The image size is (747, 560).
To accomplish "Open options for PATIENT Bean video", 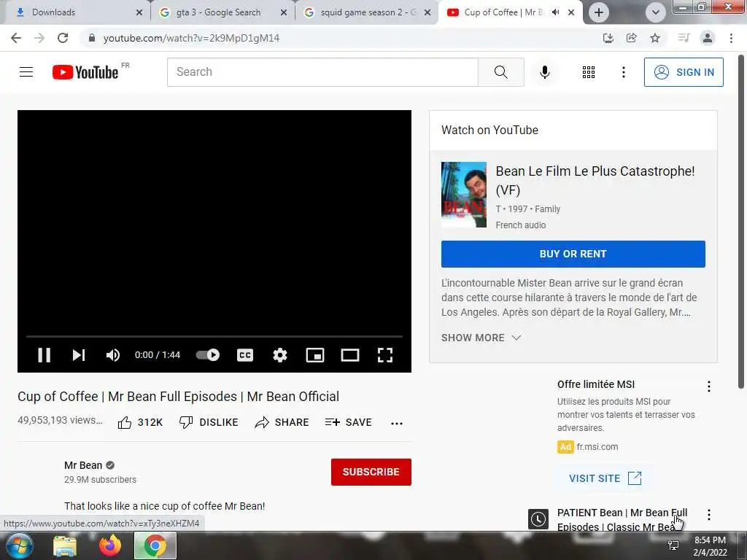I will (709, 514).
